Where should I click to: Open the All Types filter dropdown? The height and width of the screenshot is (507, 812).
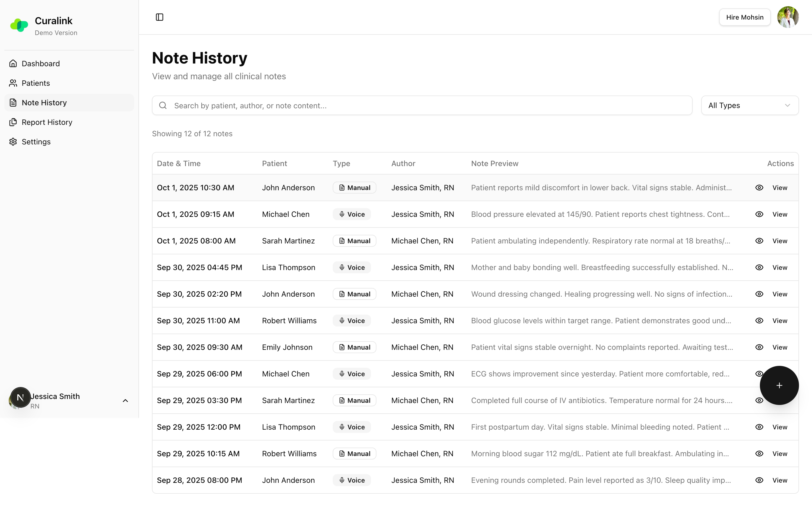coord(750,106)
